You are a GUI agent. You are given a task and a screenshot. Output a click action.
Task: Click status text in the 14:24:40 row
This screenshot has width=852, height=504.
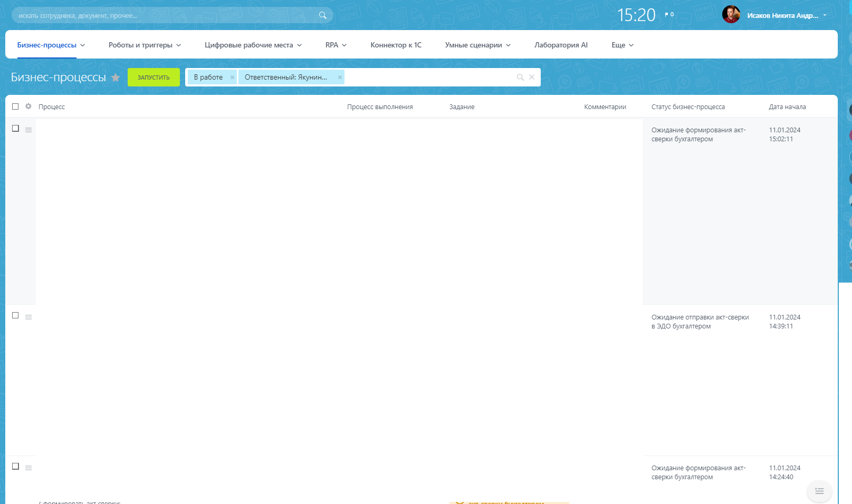698,472
